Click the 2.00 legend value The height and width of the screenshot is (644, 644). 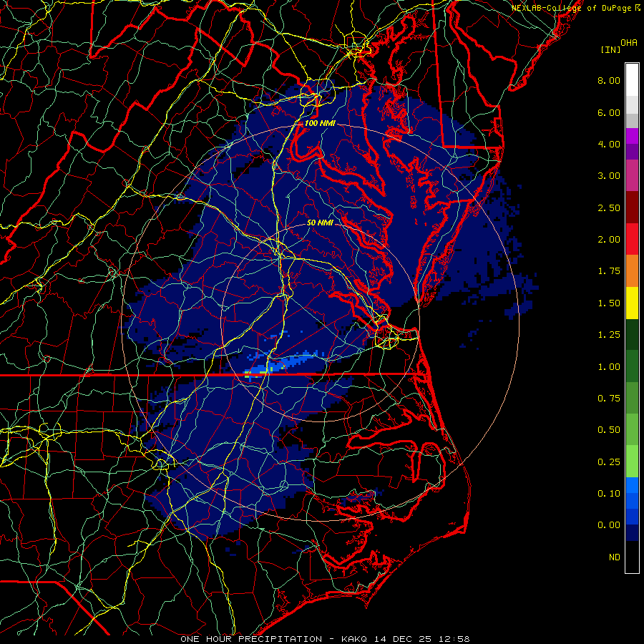click(609, 240)
